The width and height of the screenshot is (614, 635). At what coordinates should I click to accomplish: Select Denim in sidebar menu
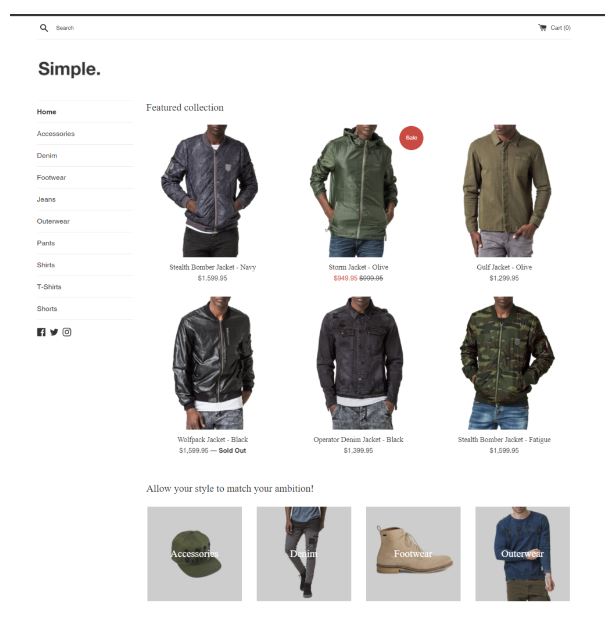47,156
